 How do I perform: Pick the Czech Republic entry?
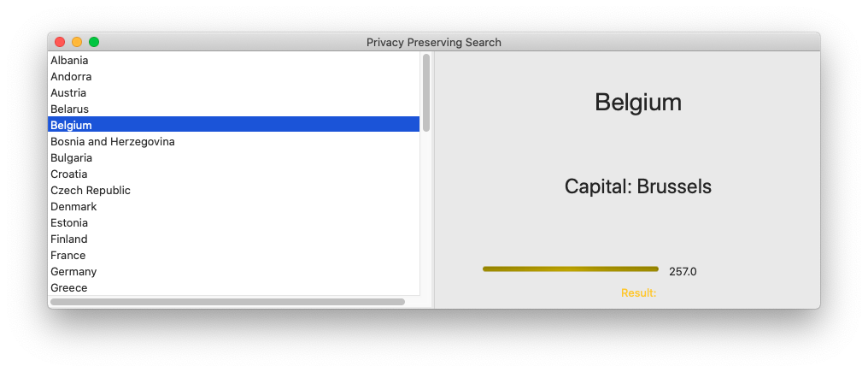click(91, 191)
